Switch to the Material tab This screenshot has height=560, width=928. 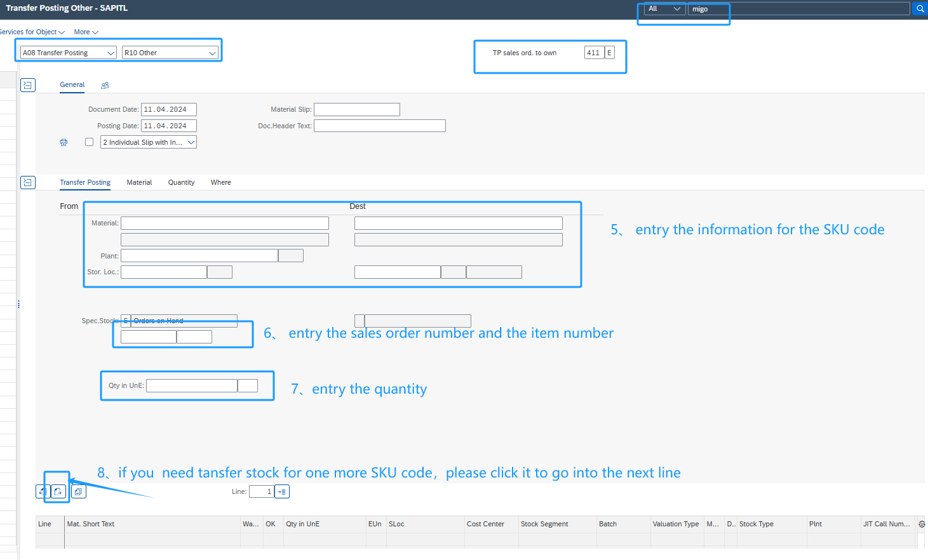(139, 183)
